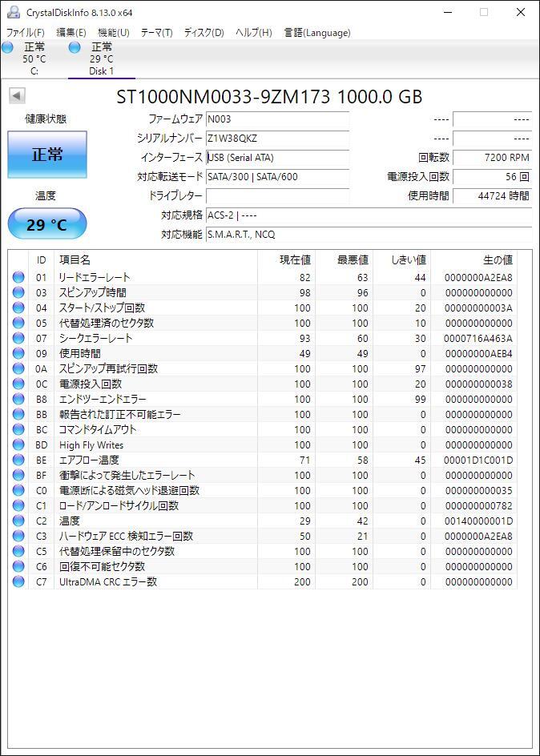Click the 29 °C temperature button

point(47,224)
